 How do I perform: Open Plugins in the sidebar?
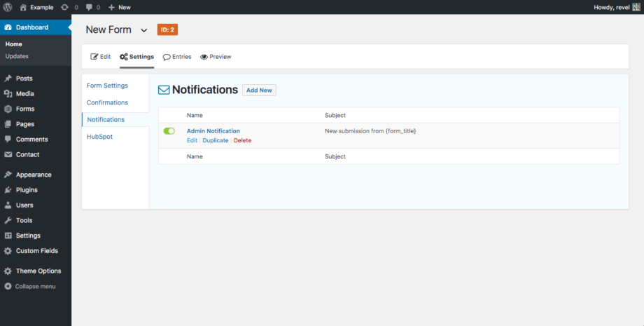tap(27, 190)
